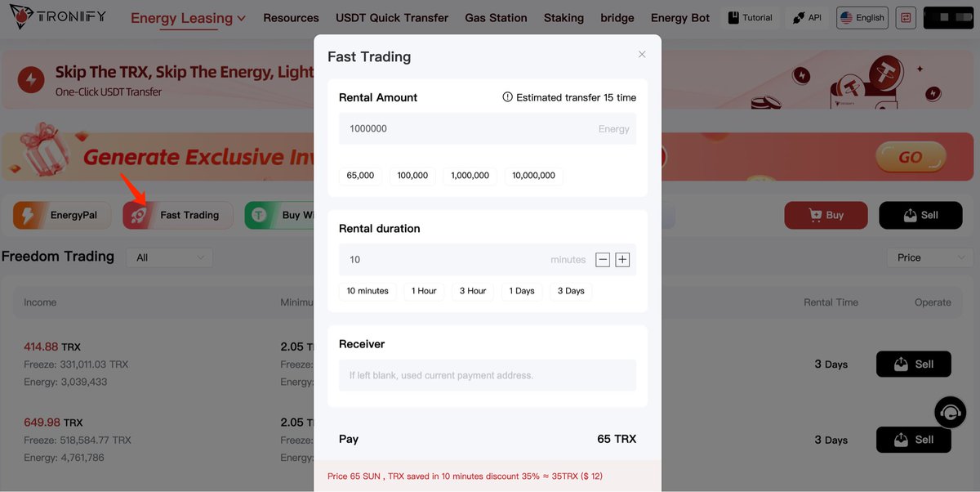
Task: Click the Tronify logo
Action: [x=58, y=17]
